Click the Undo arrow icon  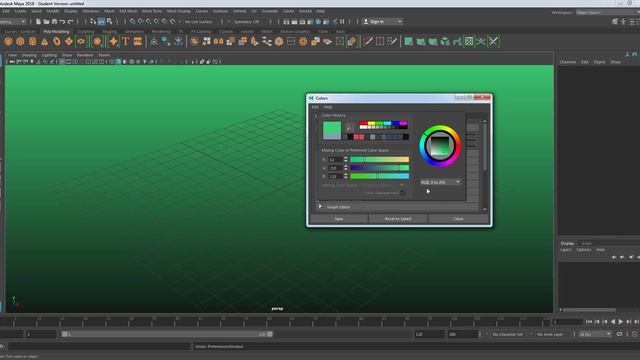coord(62,21)
